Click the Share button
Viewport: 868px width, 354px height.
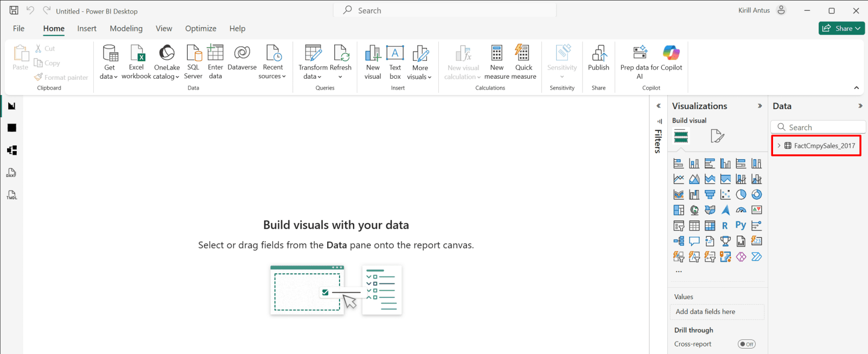pyautogui.click(x=841, y=28)
